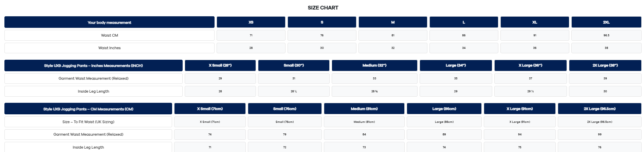Select the "Your body measurement" header
Image resolution: width=644 pixels, height=152 pixels.
pyautogui.click(x=109, y=22)
